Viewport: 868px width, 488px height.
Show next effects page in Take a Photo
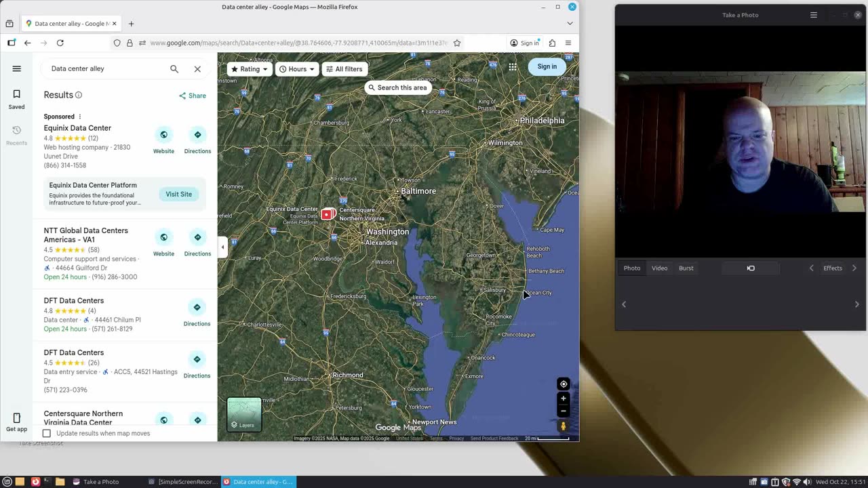point(854,268)
